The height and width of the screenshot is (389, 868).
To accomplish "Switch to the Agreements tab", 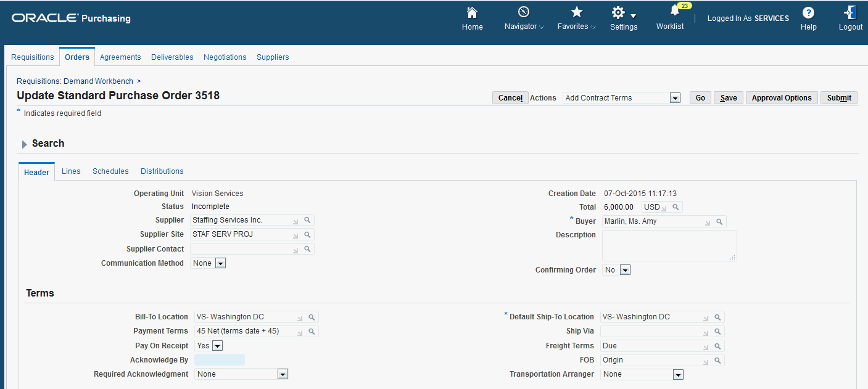I will pos(120,57).
